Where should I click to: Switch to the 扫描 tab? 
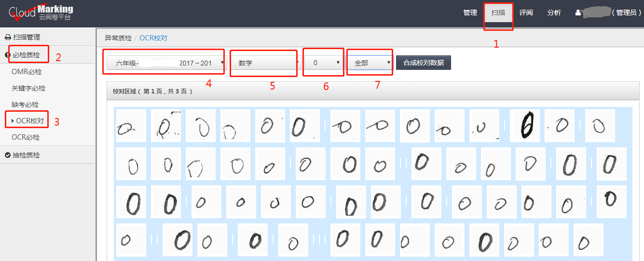point(498,13)
